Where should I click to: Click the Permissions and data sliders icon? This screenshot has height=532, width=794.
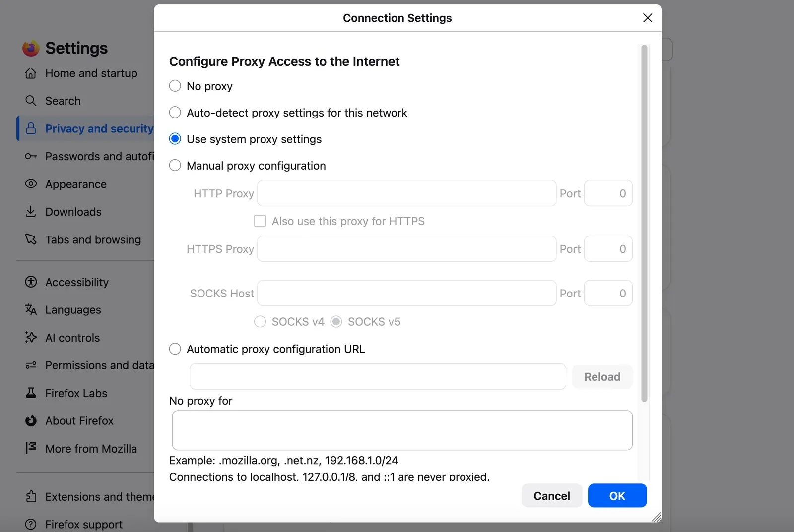tap(31, 365)
